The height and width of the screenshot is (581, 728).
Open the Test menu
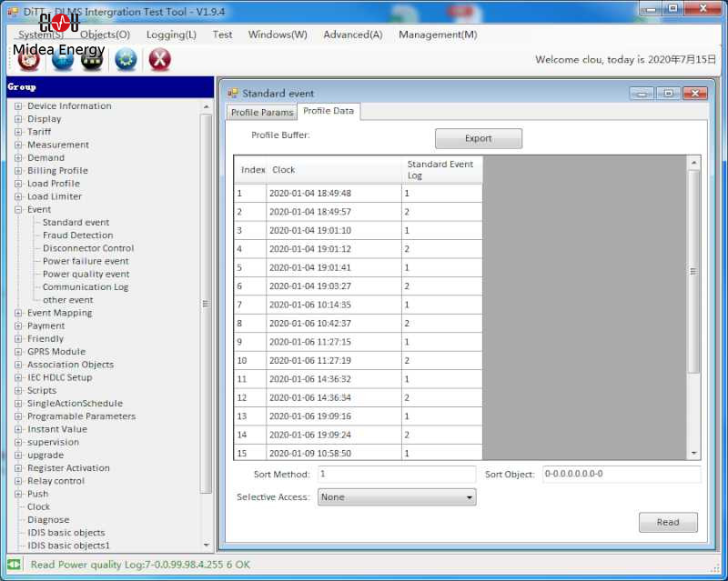[x=222, y=35]
